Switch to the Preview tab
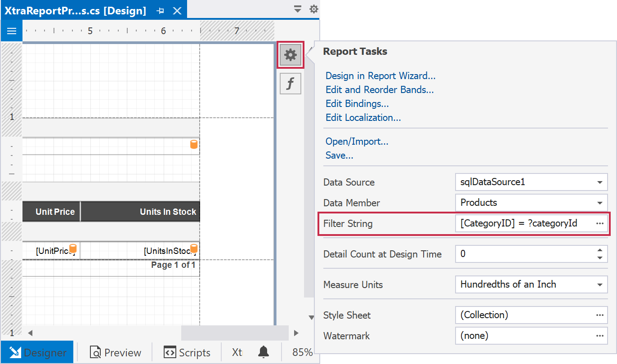Image resolution: width=617 pixels, height=364 pixels. click(x=116, y=353)
